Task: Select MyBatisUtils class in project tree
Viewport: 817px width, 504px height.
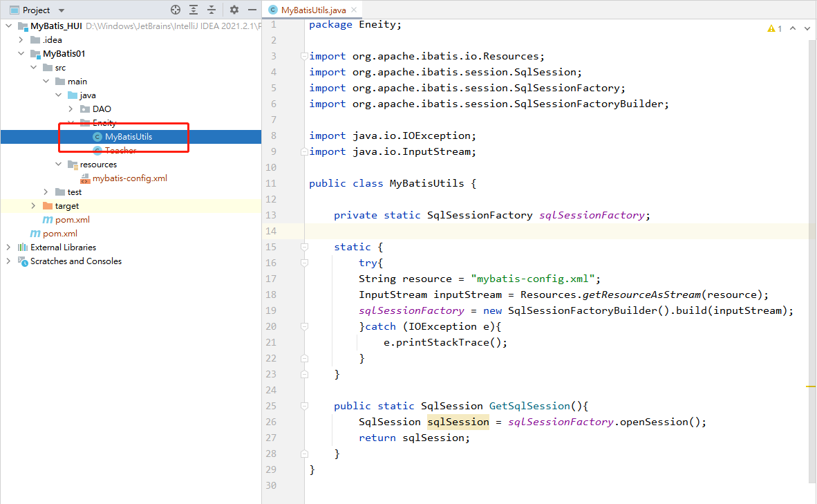Action: coord(128,137)
